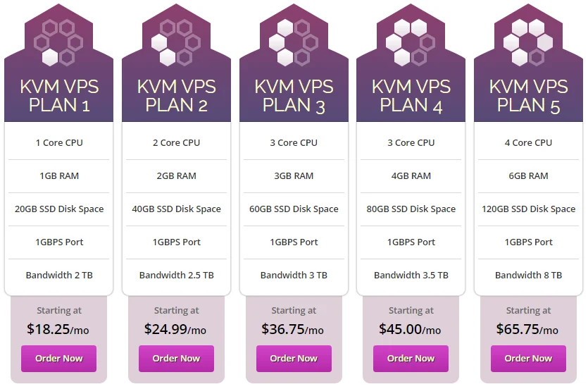Screen dimensions: 588x389
Task: Click the KVM VPS Plan 3 hexagon icon
Action: (x=294, y=42)
